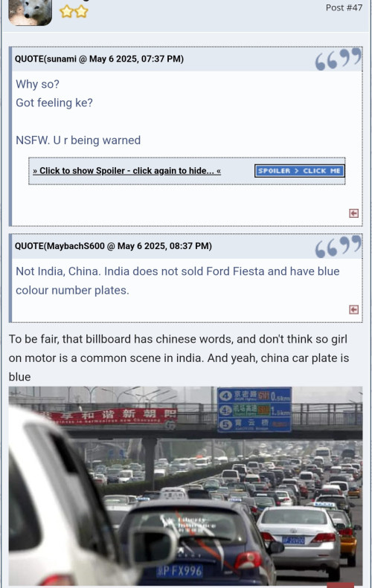Toggle the blue SPOILER CLICK ME button
Viewport: 372px width, 588px height.
299,171
